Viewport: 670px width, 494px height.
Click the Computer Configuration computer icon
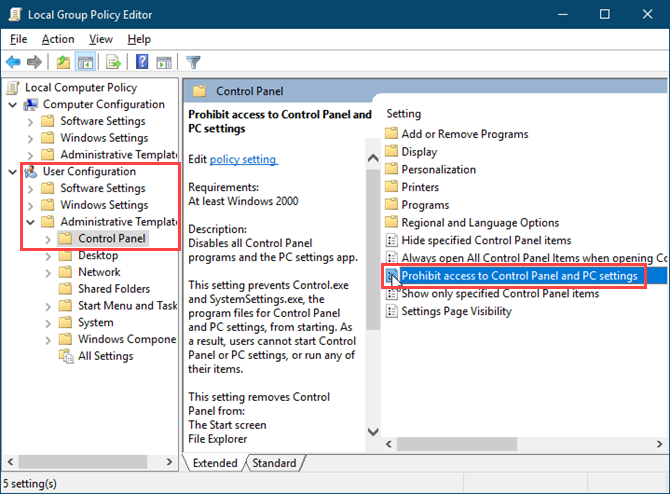(x=31, y=104)
